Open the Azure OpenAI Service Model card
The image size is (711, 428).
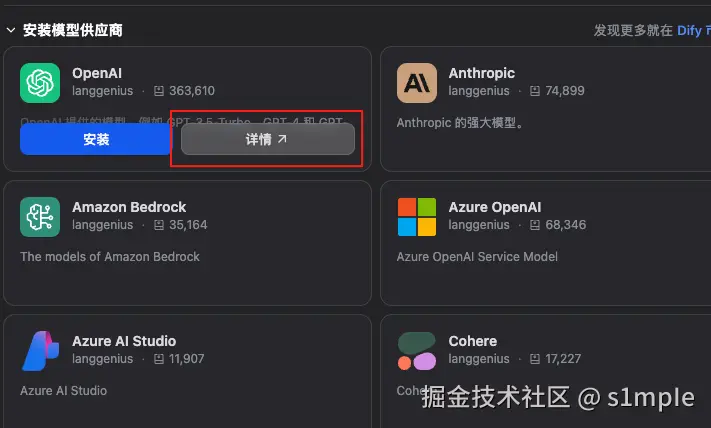(477, 257)
